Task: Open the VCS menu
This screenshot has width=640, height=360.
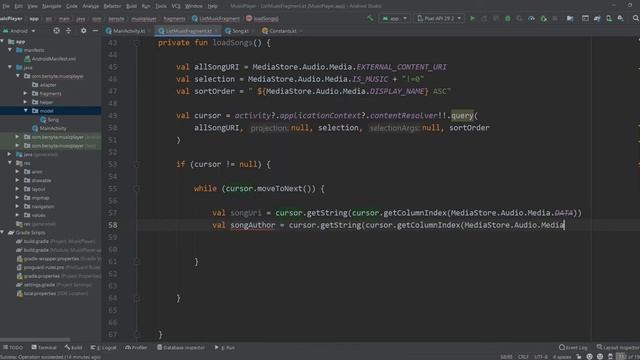Action: 176,6
